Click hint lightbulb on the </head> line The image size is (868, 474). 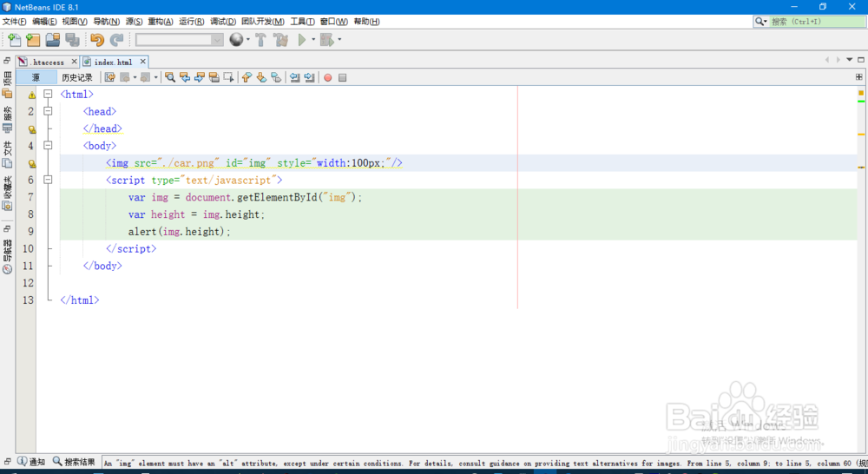click(31, 129)
